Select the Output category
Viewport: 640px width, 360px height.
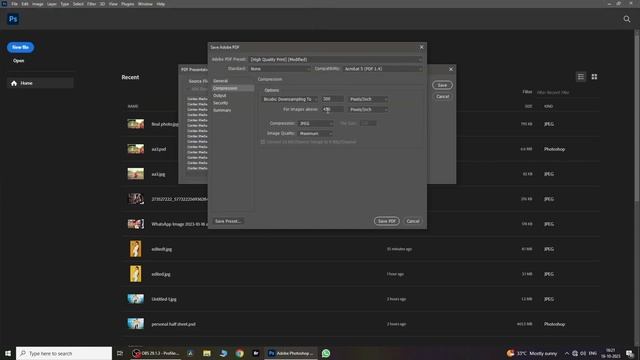point(220,96)
